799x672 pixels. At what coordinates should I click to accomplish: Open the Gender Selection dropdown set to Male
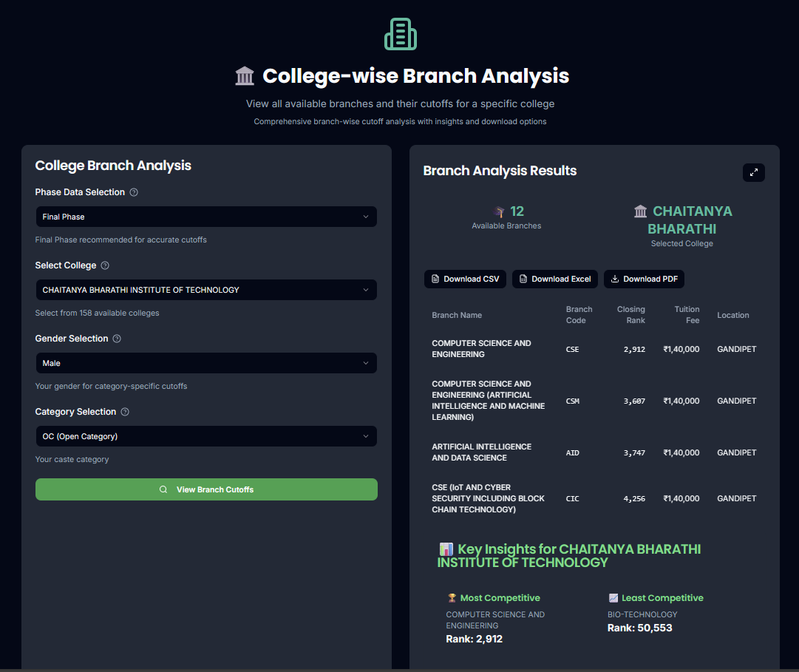pyautogui.click(x=206, y=363)
